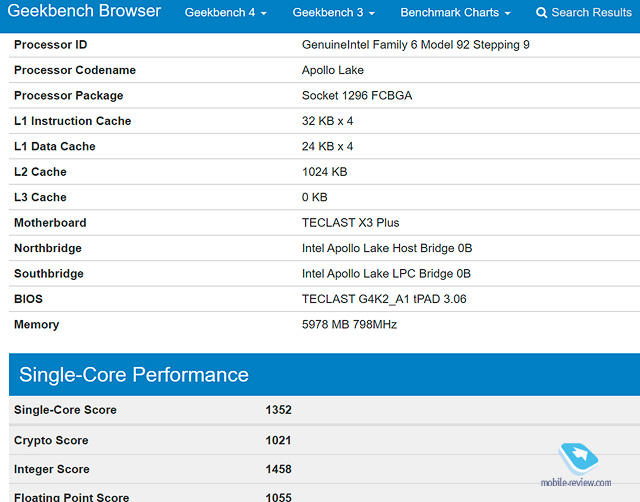The image size is (640, 502).
Task: Select the '1024 KB' value
Action: pos(324,172)
